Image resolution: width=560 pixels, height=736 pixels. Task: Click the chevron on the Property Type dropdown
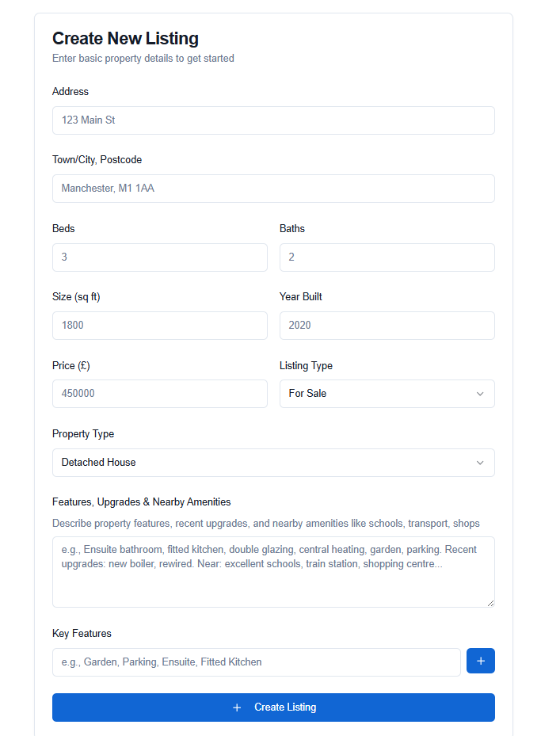pyautogui.click(x=480, y=463)
